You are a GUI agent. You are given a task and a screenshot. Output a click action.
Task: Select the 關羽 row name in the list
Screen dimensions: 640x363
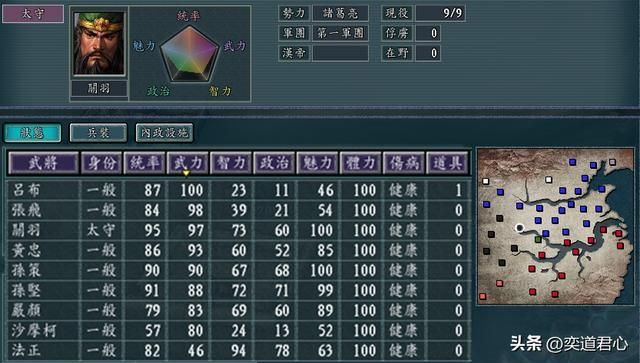pyautogui.click(x=26, y=230)
